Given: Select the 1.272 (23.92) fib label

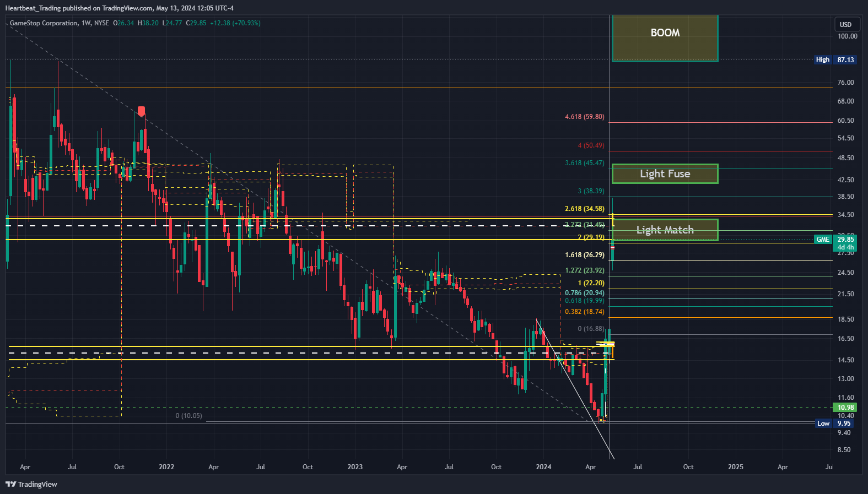Looking at the screenshot, I should [584, 270].
